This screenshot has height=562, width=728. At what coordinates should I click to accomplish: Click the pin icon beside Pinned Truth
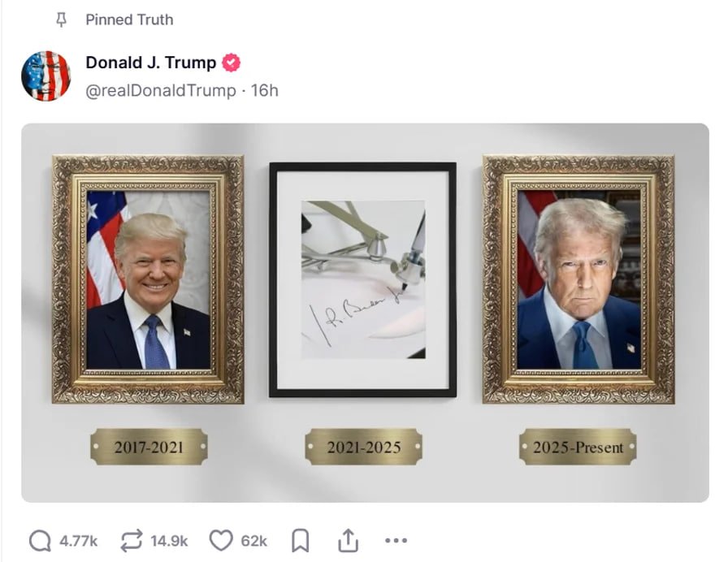pyautogui.click(x=61, y=20)
